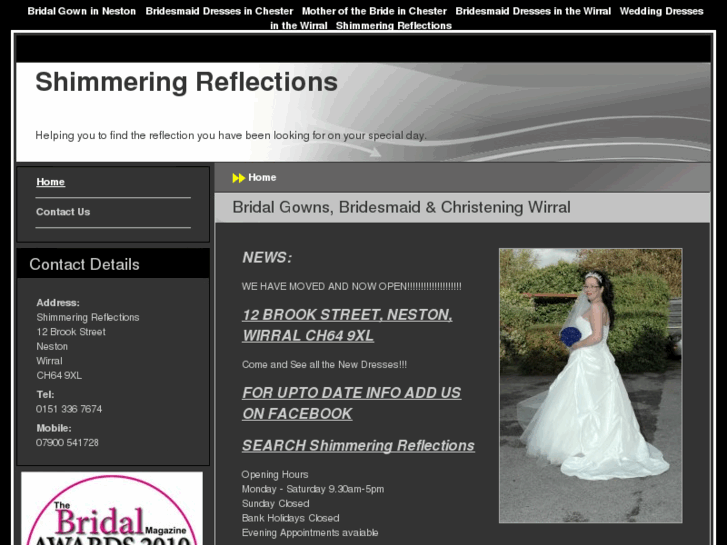Screen dimensions: 727x545
Task: Click 'Evening Appointments avaiable' text
Action: click(310, 532)
